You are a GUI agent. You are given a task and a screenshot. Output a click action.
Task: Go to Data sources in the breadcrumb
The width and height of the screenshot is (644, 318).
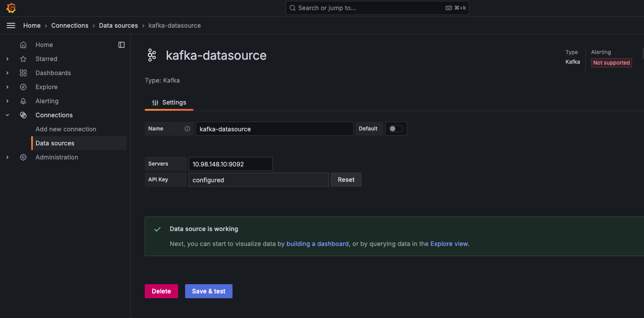(x=118, y=25)
